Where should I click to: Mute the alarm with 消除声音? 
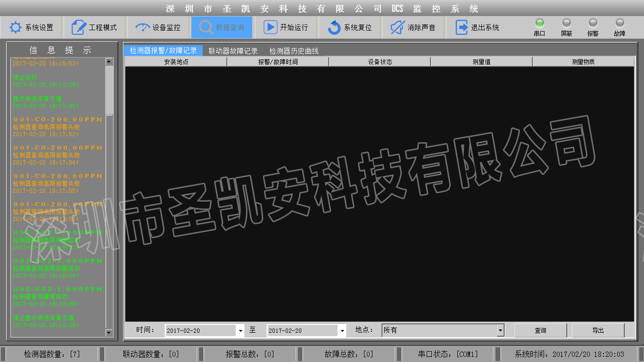(413, 27)
